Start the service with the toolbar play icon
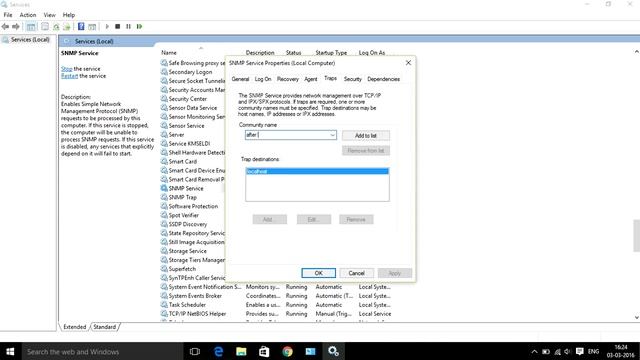The height and width of the screenshot is (360, 640). [x=107, y=27]
